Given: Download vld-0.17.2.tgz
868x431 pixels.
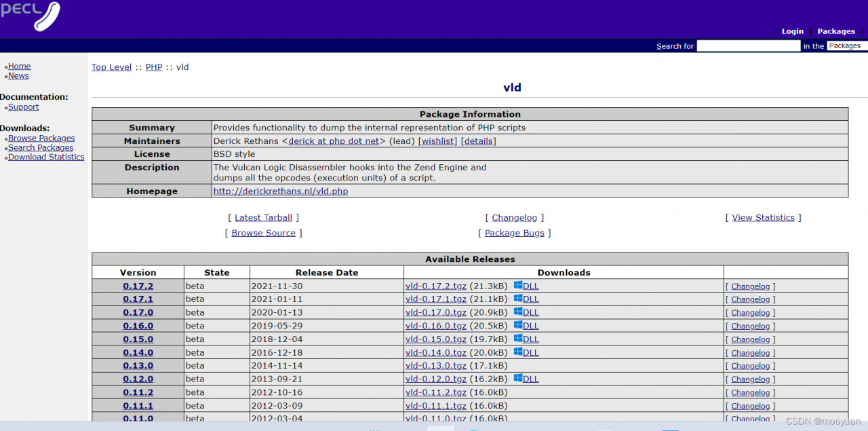Looking at the screenshot, I should click(435, 286).
